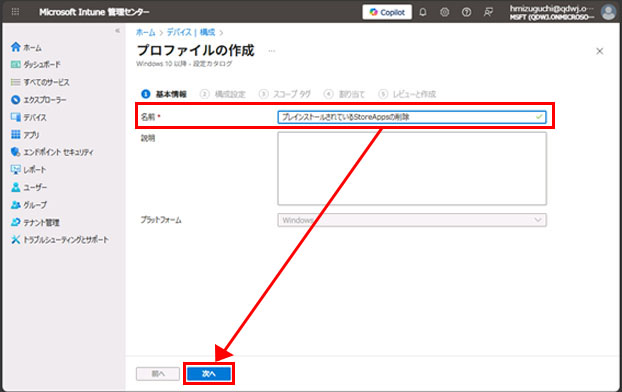Click the グループ people icon
This screenshot has width=622, height=392.
pyautogui.click(x=15, y=205)
